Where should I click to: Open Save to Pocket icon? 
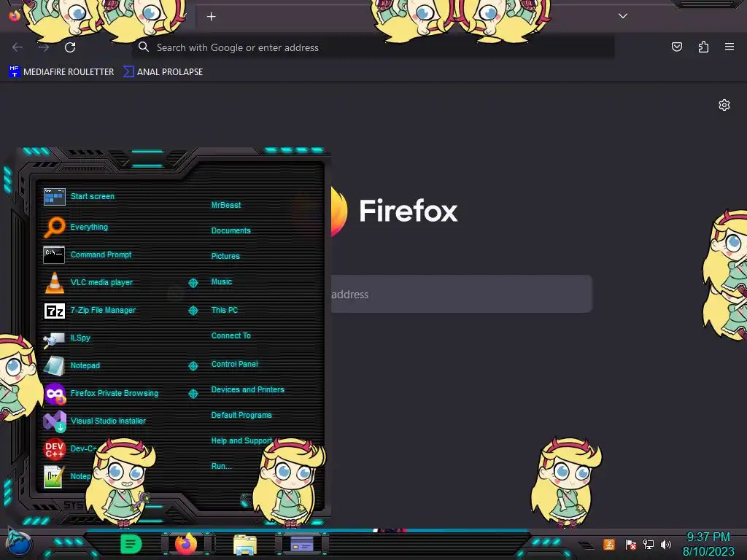tap(676, 47)
